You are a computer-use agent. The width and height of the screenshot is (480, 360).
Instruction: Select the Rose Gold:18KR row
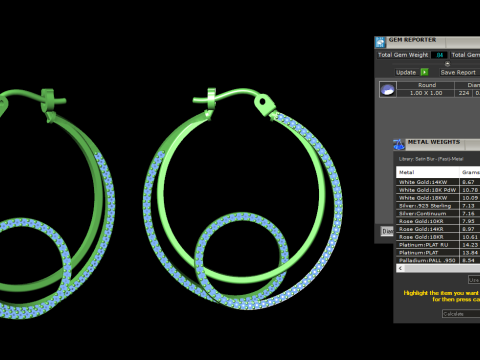point(438,237)
